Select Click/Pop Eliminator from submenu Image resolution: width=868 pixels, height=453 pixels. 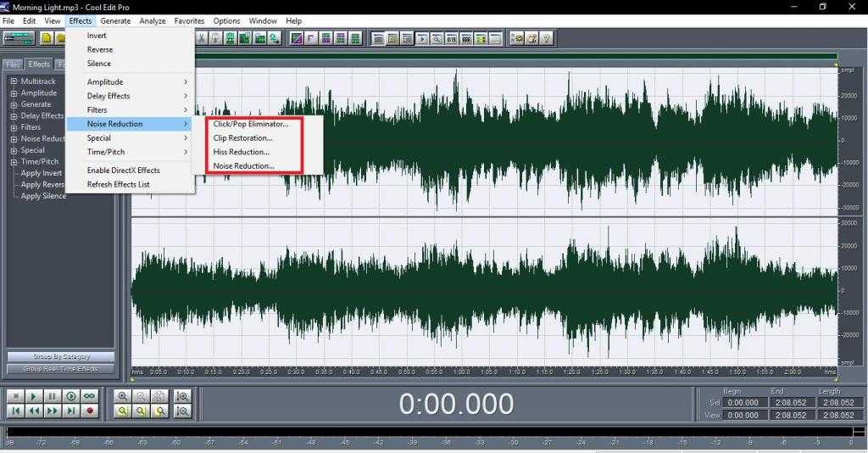point(250,124)
